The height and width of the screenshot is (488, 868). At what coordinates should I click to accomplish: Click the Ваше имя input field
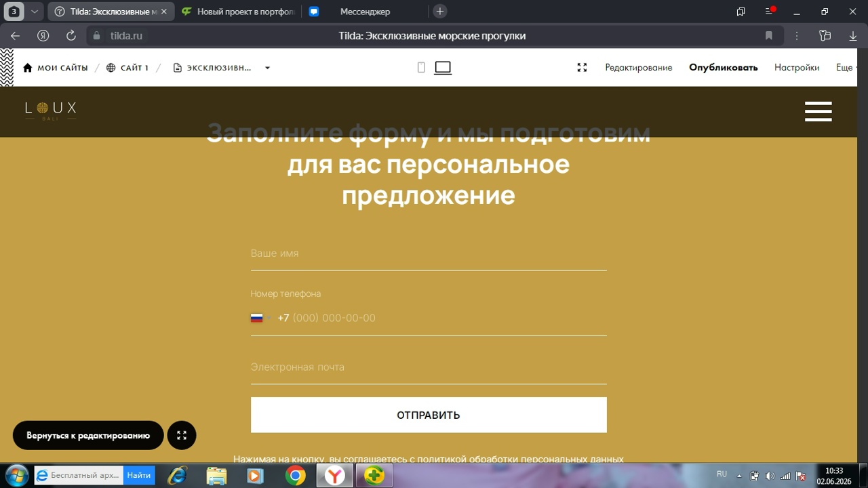pyautogui.click(x=429, y=253)
